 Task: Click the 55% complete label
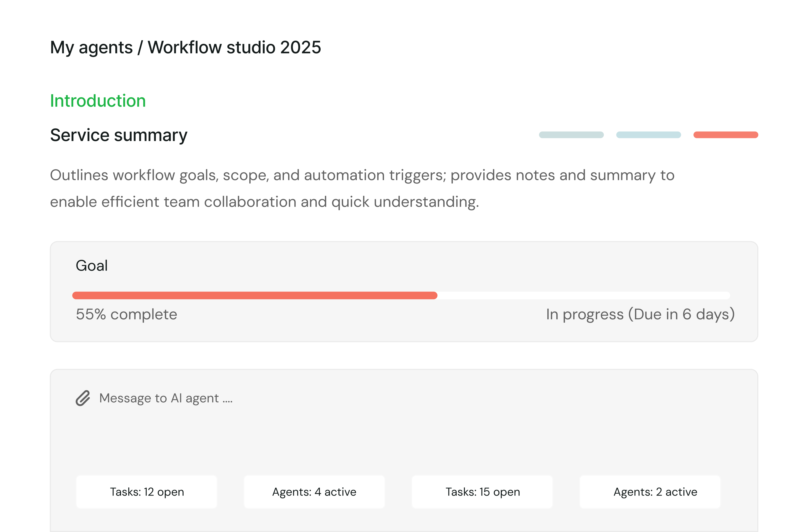[x=126, y=314]
